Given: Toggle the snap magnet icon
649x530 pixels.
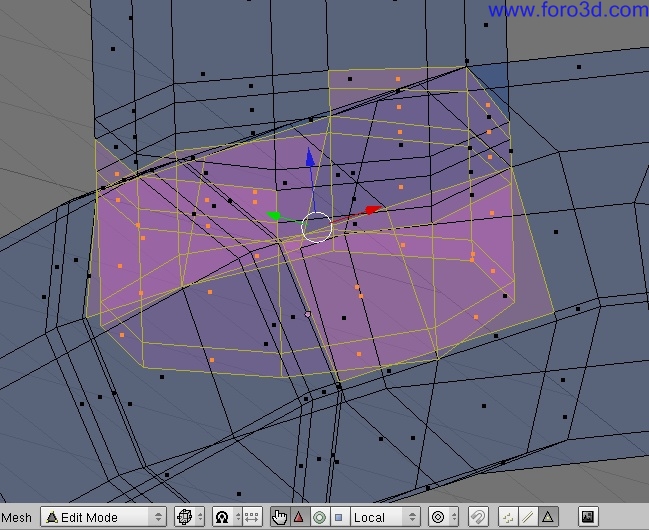Looking at the screenshot, I should (x=478, y=517).
